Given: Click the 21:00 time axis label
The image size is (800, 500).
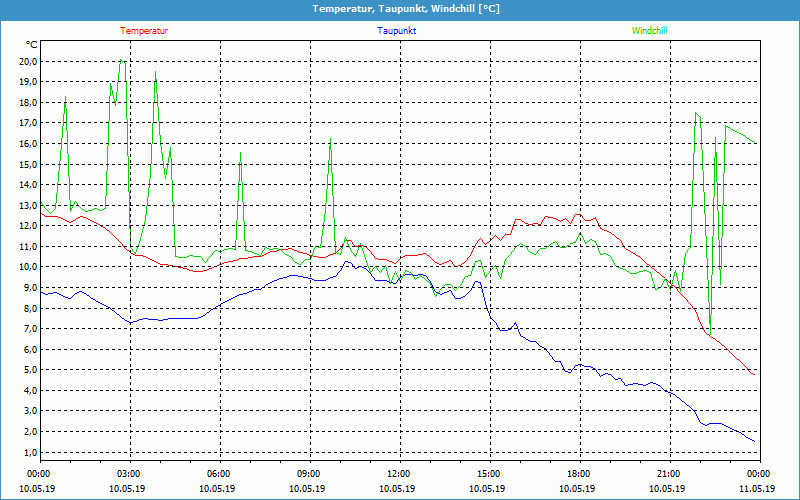Looking at the screenshot, I should [x=670, y=474].
